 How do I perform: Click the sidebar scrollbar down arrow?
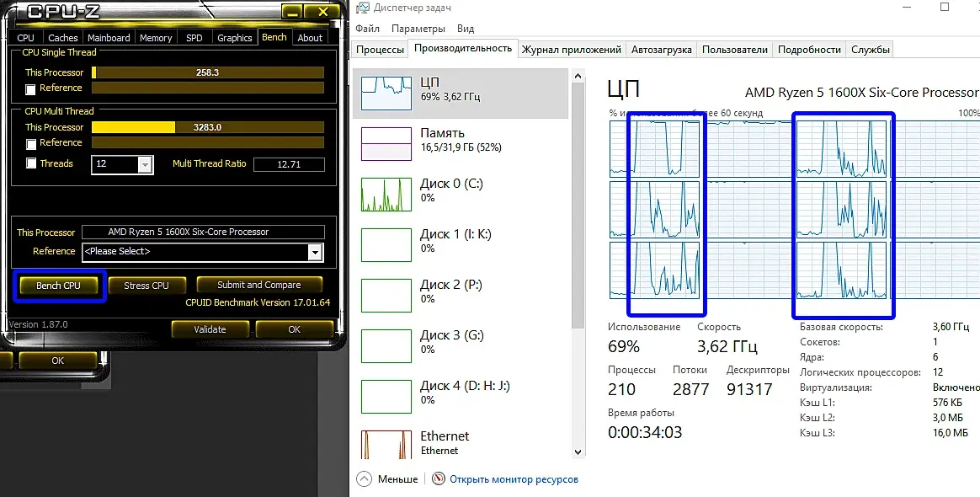point(578,452)
